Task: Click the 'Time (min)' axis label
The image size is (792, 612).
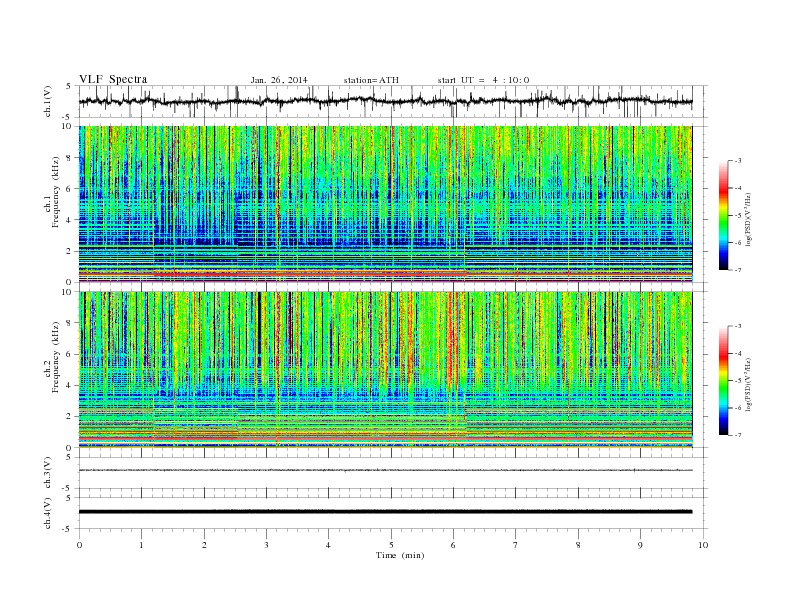Action: click(400, 555)
